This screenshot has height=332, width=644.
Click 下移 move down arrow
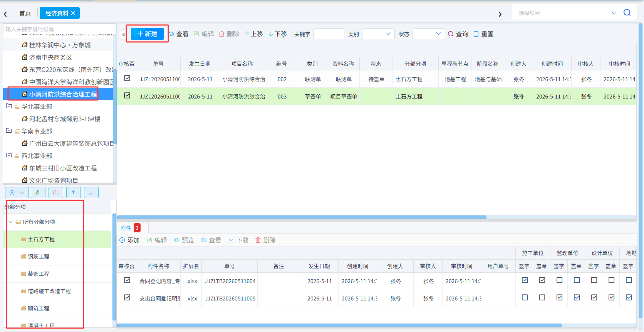pyautogui.click(x=278, y=34)
